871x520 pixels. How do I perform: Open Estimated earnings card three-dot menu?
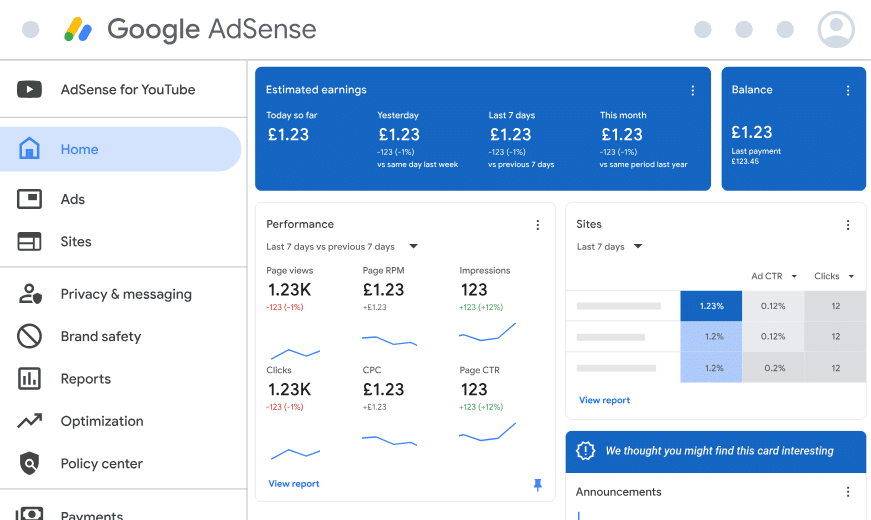(x=693, y=91)
